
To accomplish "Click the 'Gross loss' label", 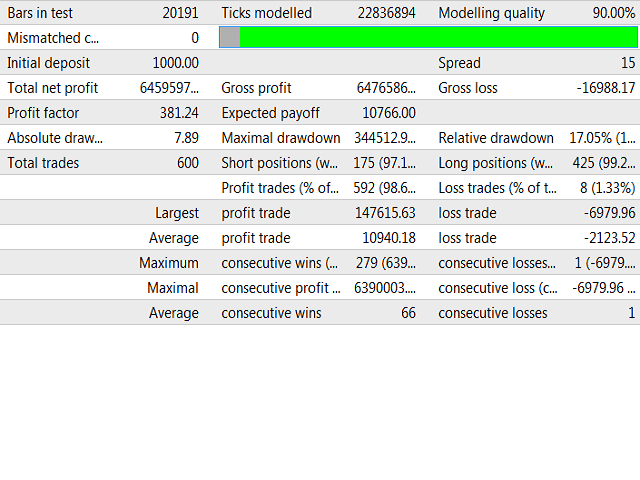I will pos(468,88).
